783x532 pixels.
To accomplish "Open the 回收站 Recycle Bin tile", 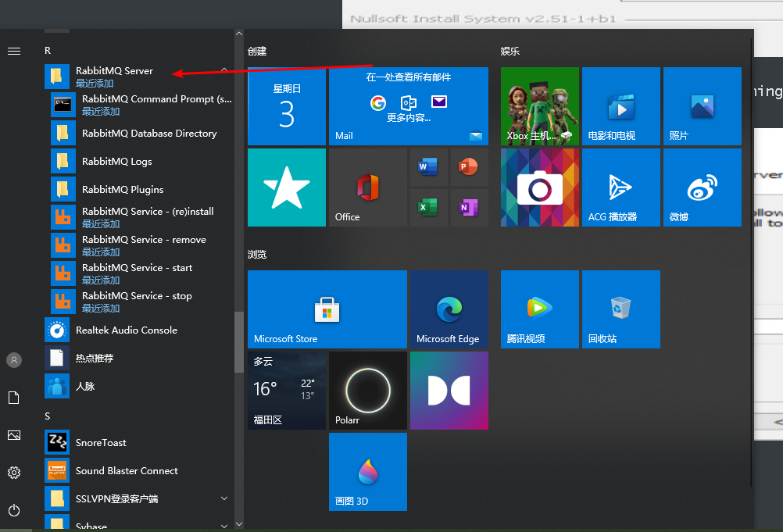I will point(621,309).
